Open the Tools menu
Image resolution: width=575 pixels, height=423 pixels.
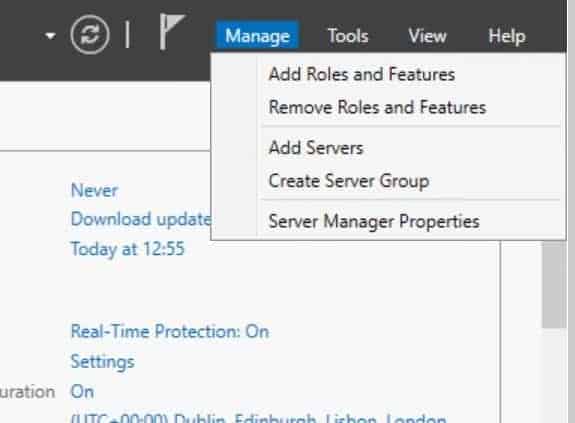pos(348,36)
